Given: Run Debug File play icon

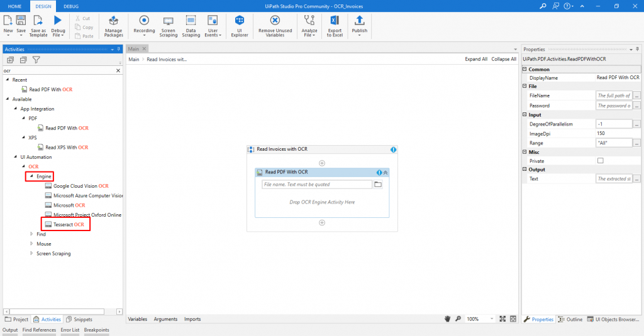Looking at the screenshot, I should click(58, 21).
